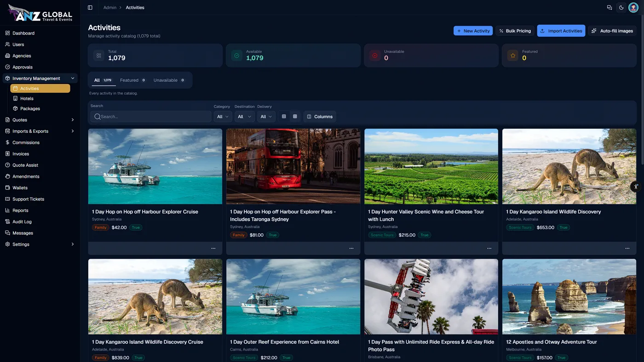Switch to table view icon
This screenshot has width=644, height=362.
click(x=284, y=117)
